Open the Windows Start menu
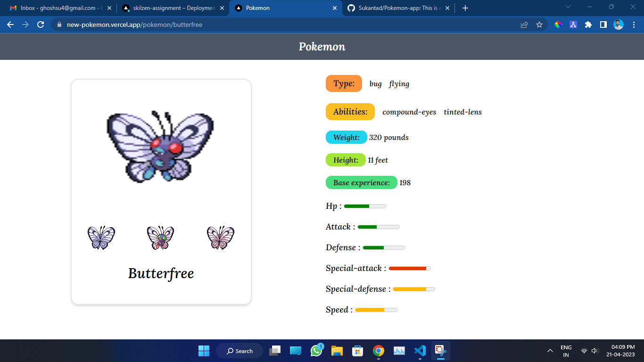The image size is (644, 362). pos(204,351)
